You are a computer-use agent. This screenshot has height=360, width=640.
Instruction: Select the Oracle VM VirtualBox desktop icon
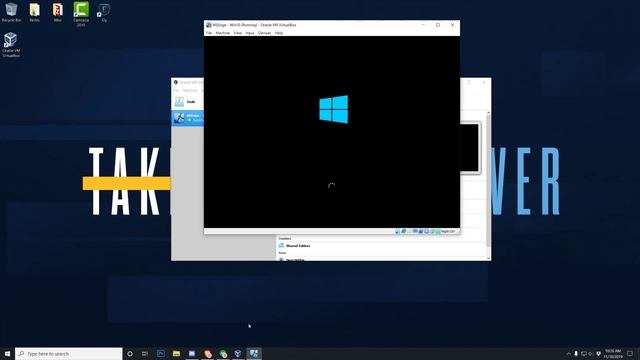click(11, 45)
